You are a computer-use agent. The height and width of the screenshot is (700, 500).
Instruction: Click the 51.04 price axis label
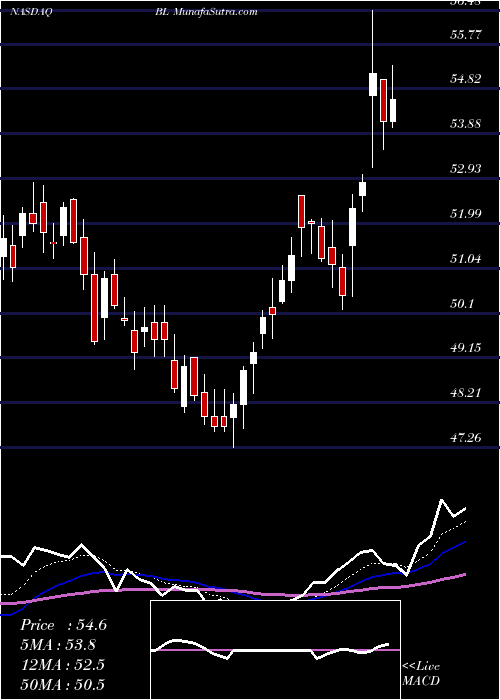click(466, 258)
